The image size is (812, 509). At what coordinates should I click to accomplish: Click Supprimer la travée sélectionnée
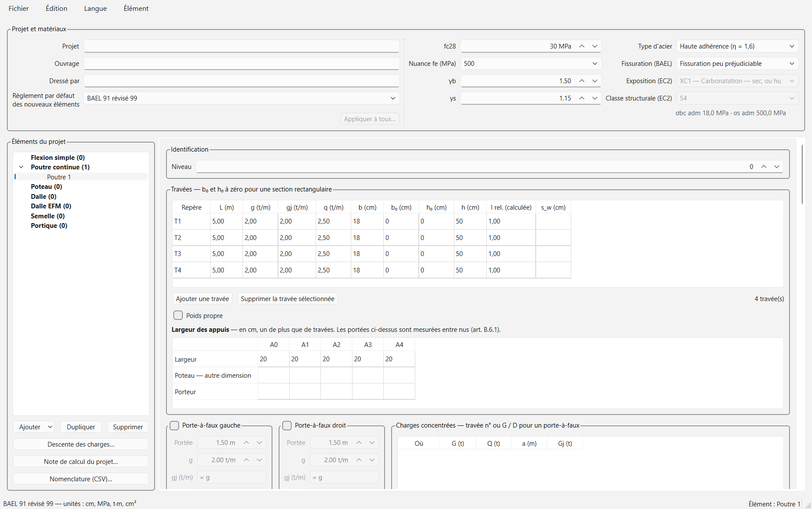(288, 299)
